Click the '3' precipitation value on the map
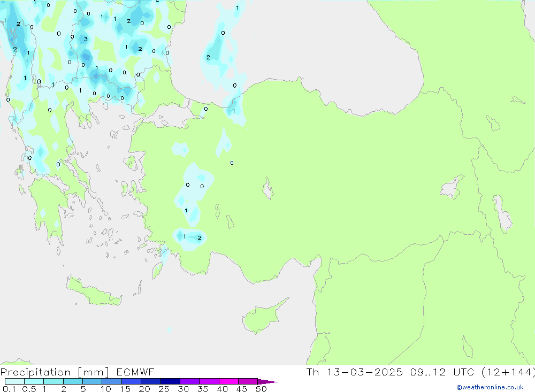 click(x=86, y=39)
